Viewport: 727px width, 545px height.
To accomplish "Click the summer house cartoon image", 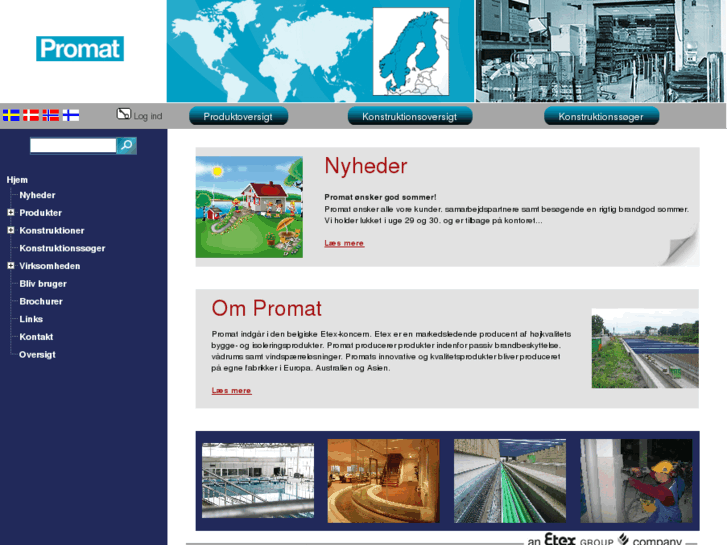I will (249, 207).
